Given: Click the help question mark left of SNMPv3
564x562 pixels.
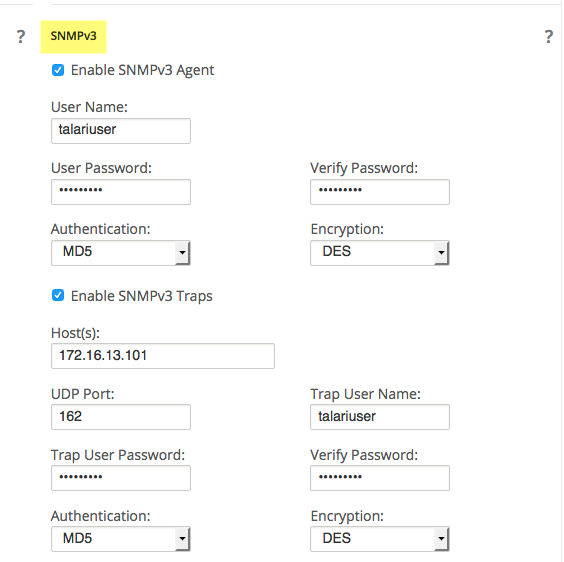Looking at the screenshot, I should tap(21, 36).
